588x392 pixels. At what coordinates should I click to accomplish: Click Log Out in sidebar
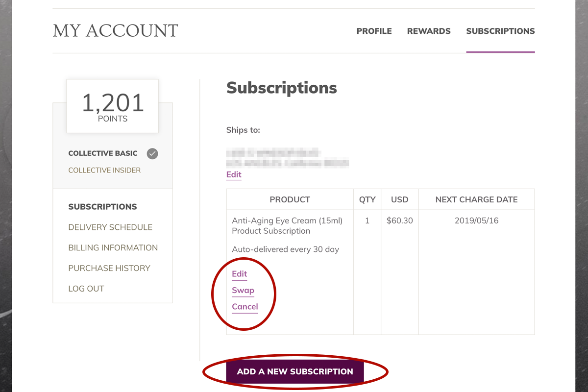pyautogui.click(x=86, y=289)
